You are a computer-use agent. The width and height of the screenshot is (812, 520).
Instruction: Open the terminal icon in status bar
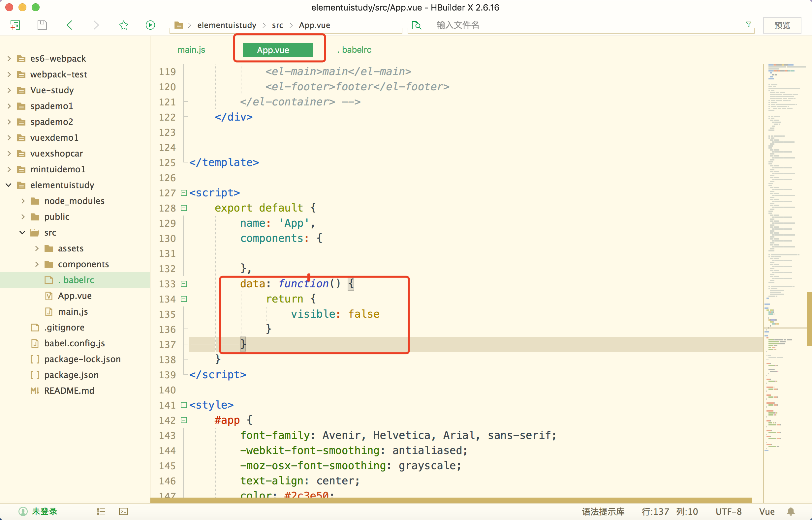pos(123,511)
